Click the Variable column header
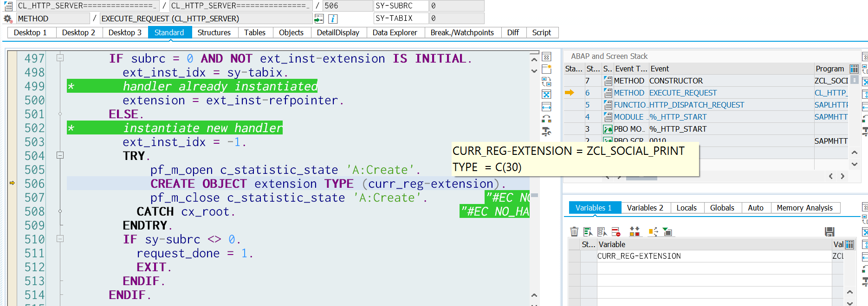868x306 pixels. (714, 244)
